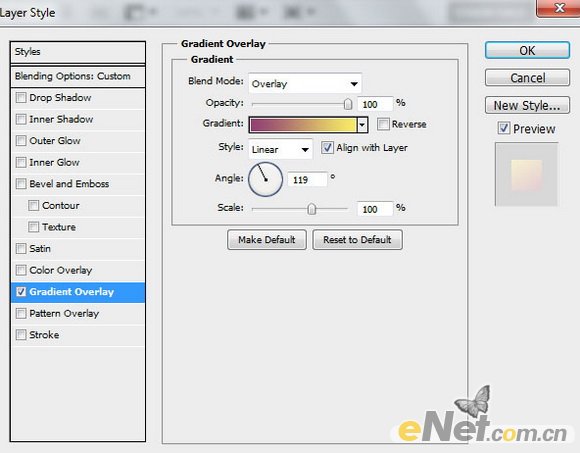
Task: Click the Cancel button
Action: point(527,78)
